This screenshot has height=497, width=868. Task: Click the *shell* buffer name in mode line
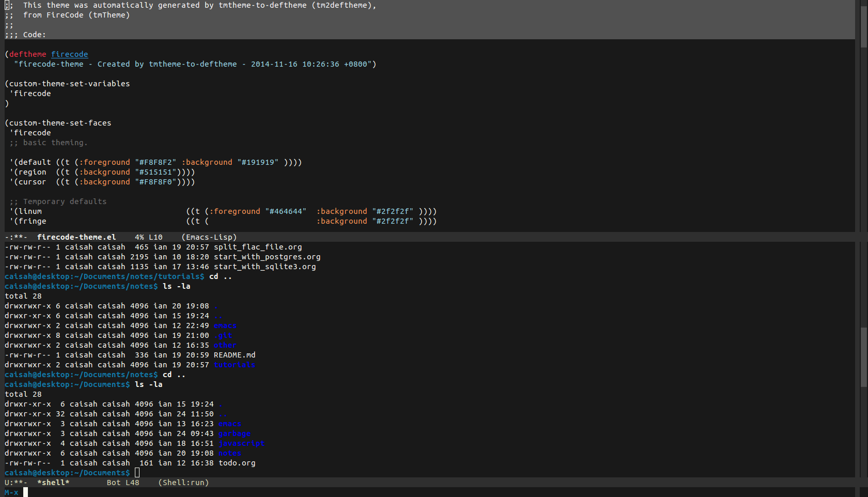tap(53, 483)
